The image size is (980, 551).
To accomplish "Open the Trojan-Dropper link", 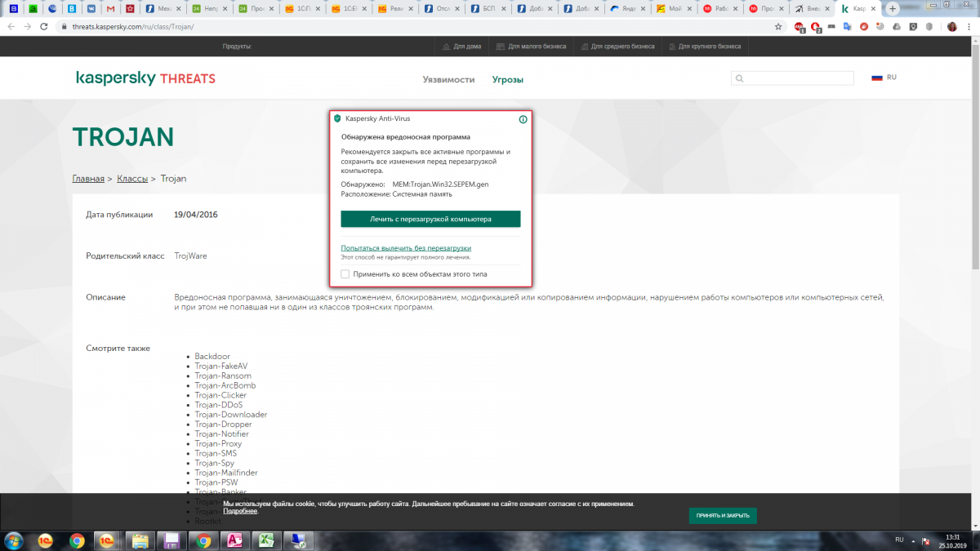I will pyautogui.click(x=223, y=424).
